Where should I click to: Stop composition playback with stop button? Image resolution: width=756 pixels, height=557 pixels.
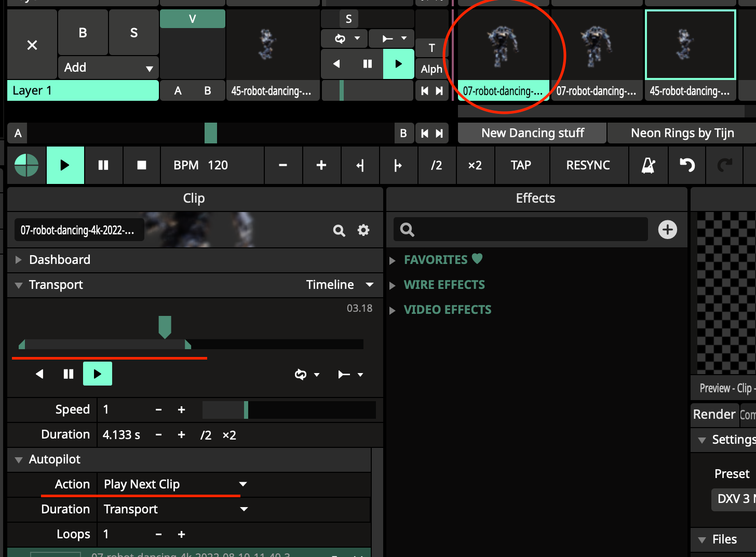point(141,165)
